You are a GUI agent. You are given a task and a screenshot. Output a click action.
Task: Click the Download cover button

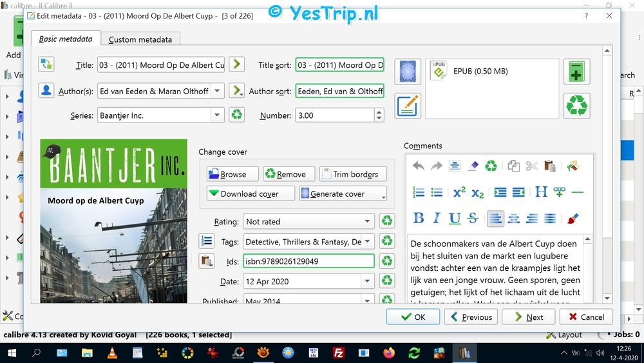point(250,193)
